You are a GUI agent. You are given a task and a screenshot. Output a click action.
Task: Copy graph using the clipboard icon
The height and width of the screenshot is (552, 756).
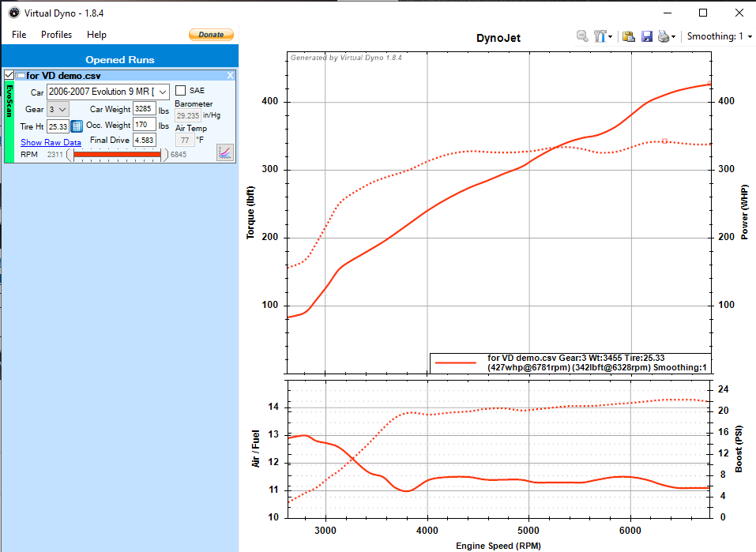[629, 36]
